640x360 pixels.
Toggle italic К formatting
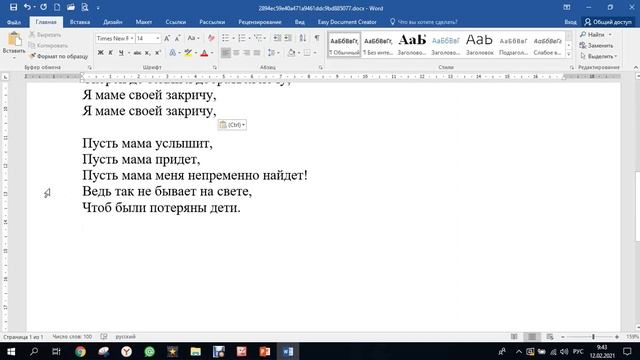point(110,53)
